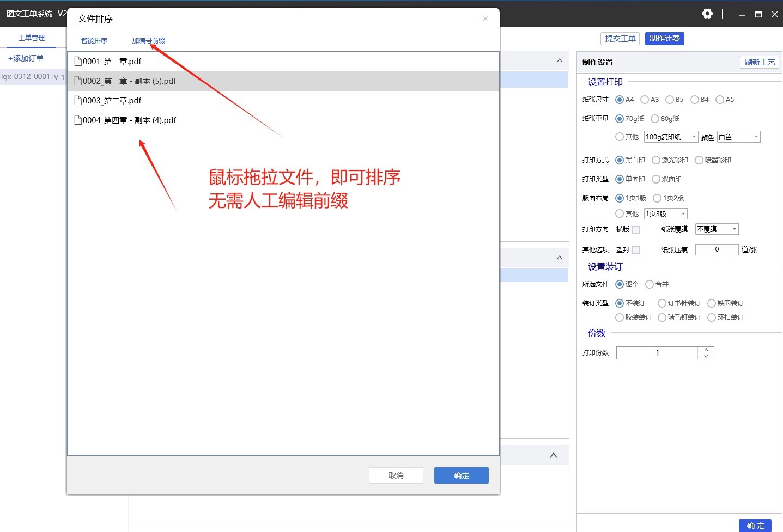Decrease 打印份数 with the down arrow
The image size is (783, 532).
click(706, 356)
